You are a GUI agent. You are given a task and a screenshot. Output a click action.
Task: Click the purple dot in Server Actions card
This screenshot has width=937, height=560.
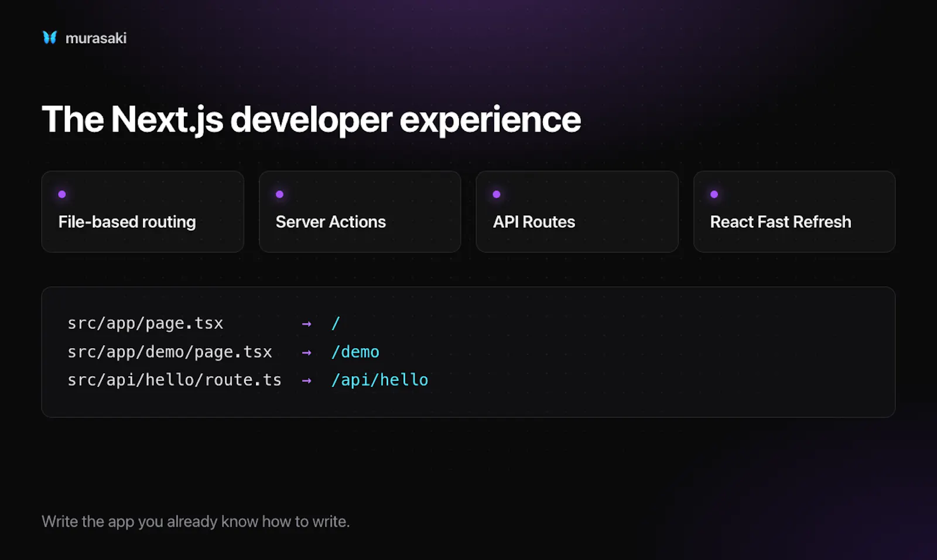pyautogui.click(x=279, y=194)
